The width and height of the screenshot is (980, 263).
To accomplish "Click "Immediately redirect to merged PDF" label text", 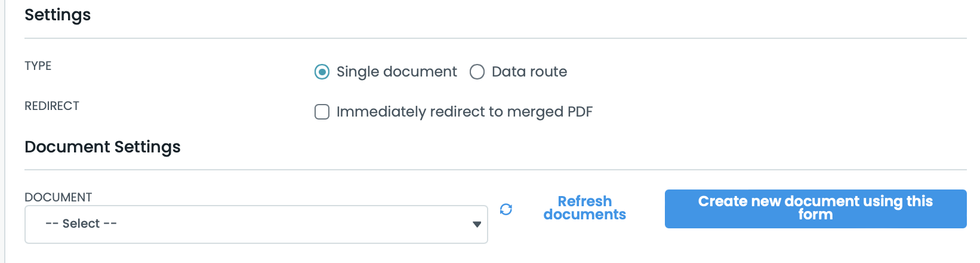I will [x=464, y=112].
